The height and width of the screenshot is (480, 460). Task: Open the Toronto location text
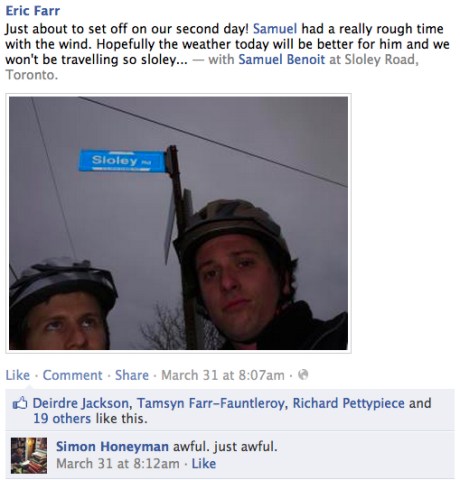point(30,75)
